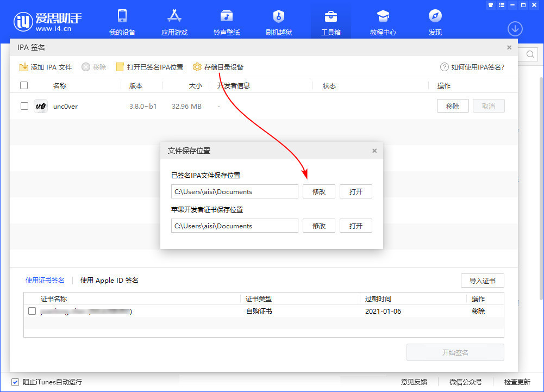The image size is (544, 392).
Task: Open the 我的设备 (My Devices) section
Action: [x=122, y=21]
